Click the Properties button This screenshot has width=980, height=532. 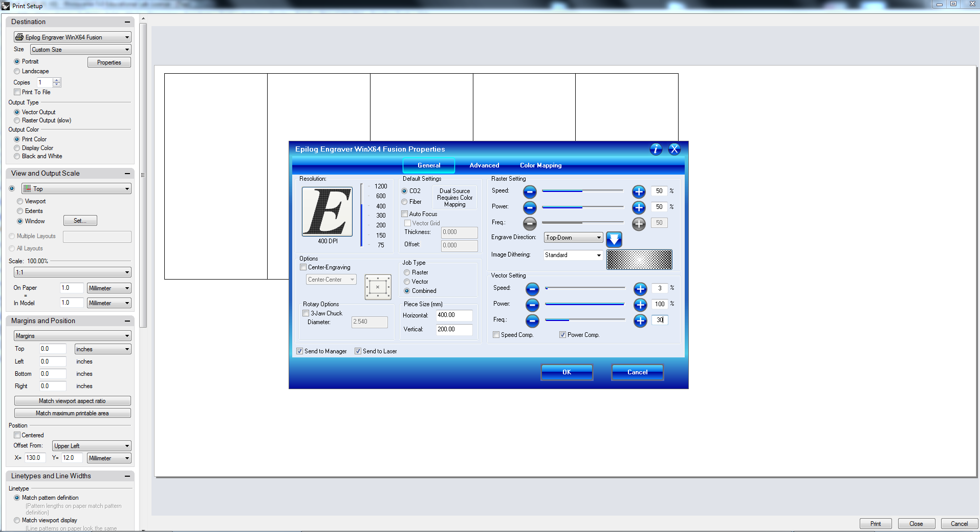point(109,62)
